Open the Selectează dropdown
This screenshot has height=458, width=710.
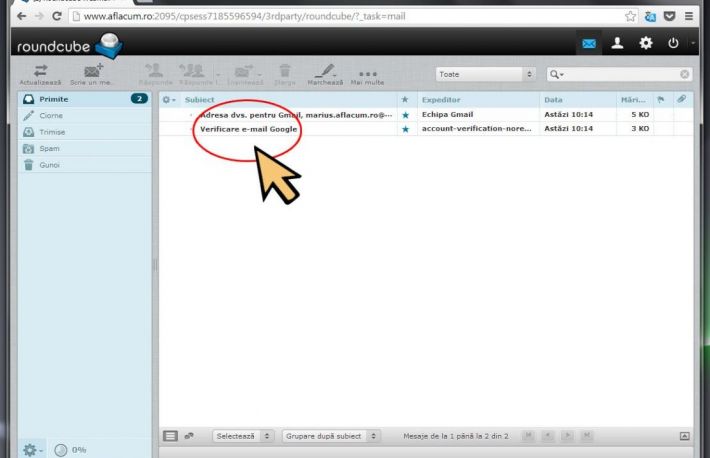240,436
